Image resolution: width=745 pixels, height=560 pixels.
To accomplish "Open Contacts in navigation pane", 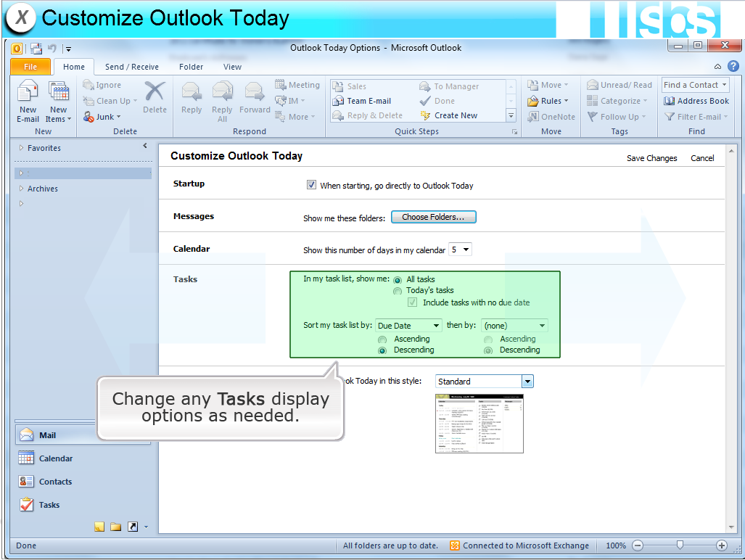I will 83,482.
